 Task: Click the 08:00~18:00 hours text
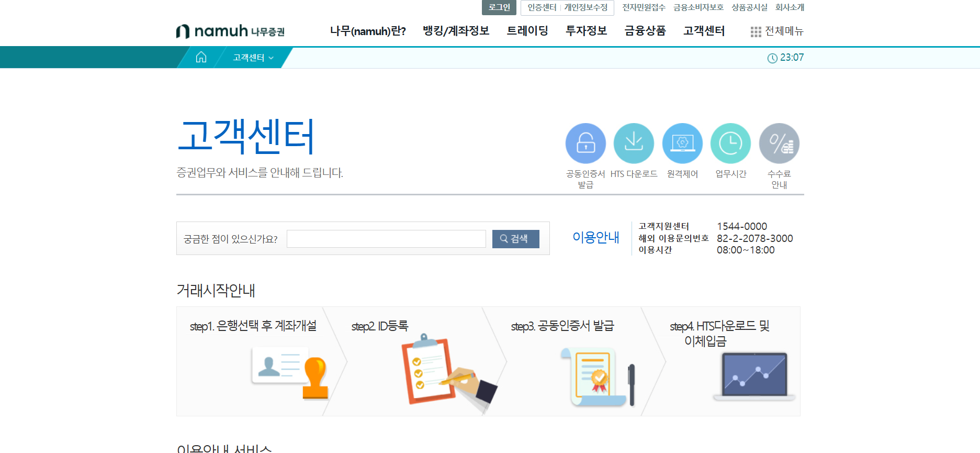tap(746, 250)
